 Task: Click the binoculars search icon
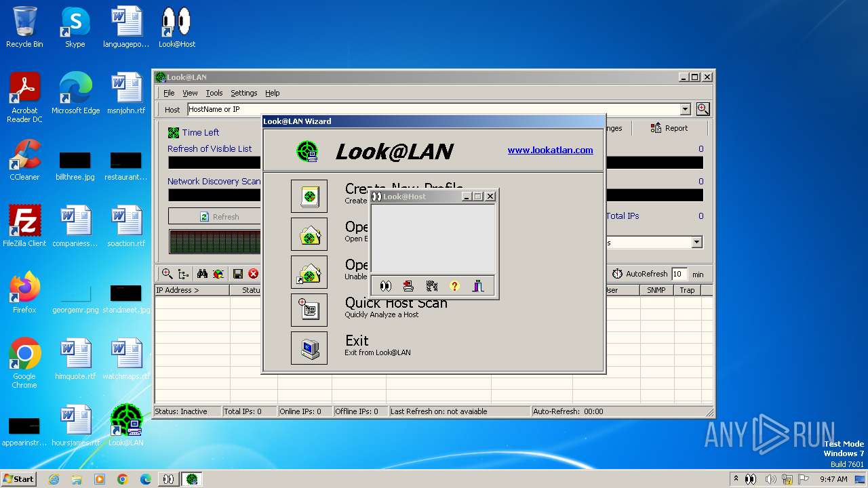tap(202, 274)
